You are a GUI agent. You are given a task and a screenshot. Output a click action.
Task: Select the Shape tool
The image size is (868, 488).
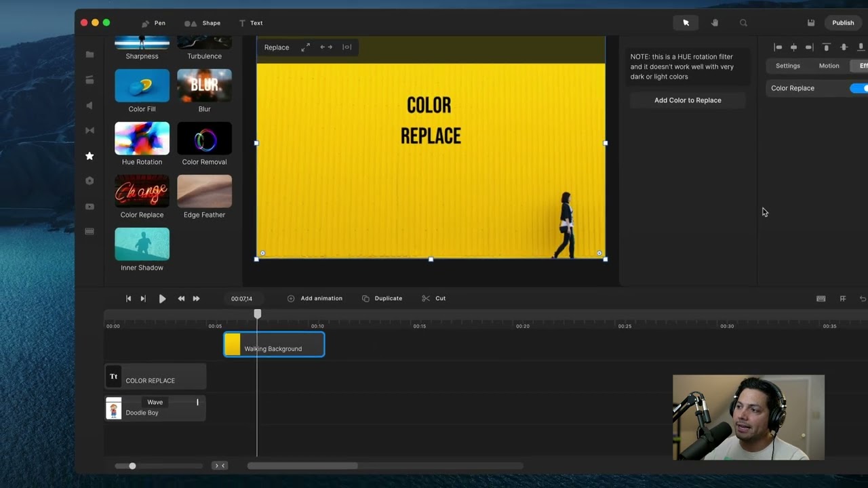click(203, 23)
